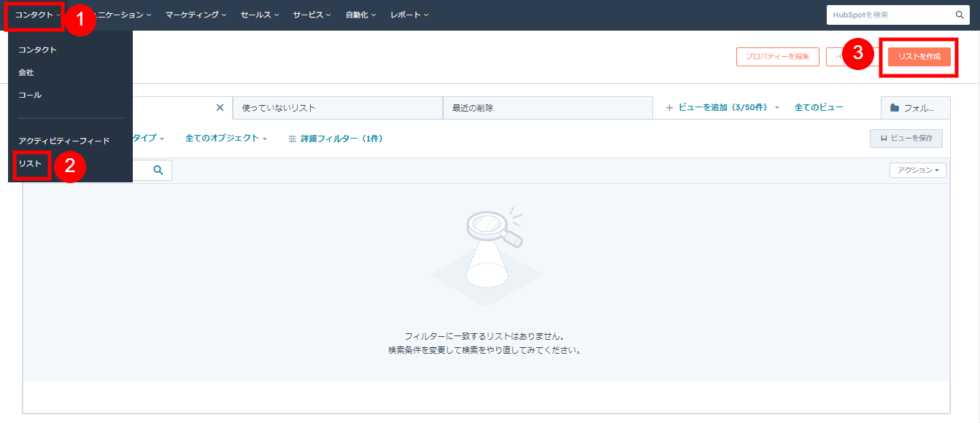This screenshot has height=423, width=980.
Task: Open the dropdown arrow next to ビューを追加
Action: click(x=777, y=108)
